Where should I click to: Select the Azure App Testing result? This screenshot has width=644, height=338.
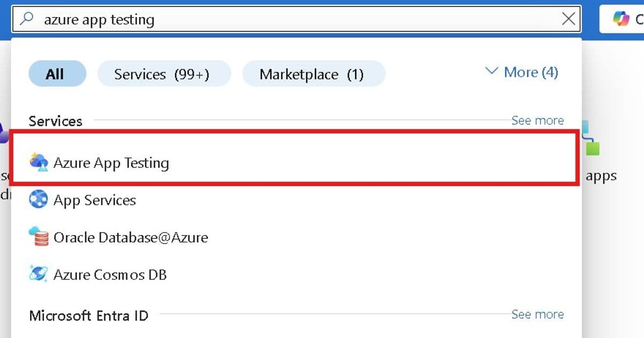111,163
